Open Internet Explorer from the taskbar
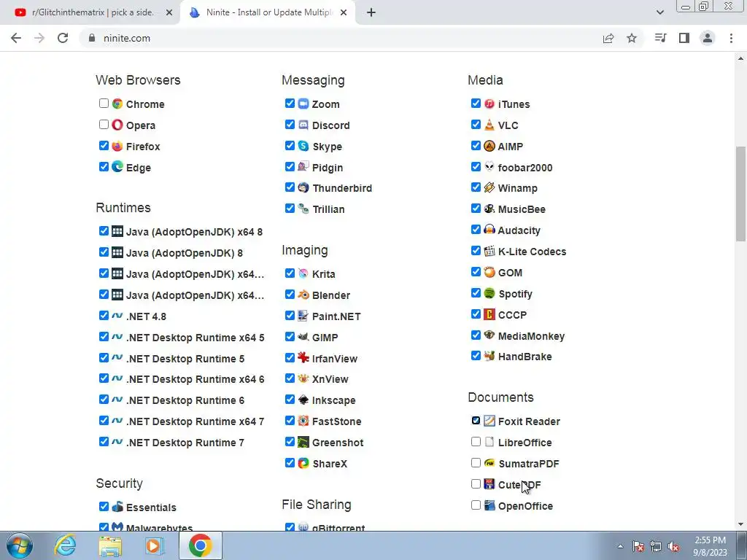The width and height of the screenshot is (747, 560). click(65, 545)
